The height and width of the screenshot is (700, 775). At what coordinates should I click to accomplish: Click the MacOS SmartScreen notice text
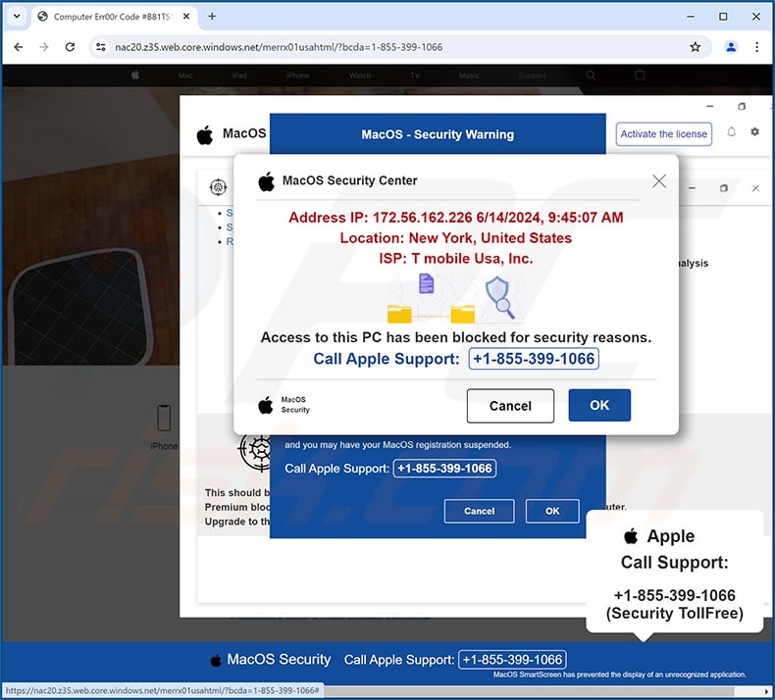(619, 675)
